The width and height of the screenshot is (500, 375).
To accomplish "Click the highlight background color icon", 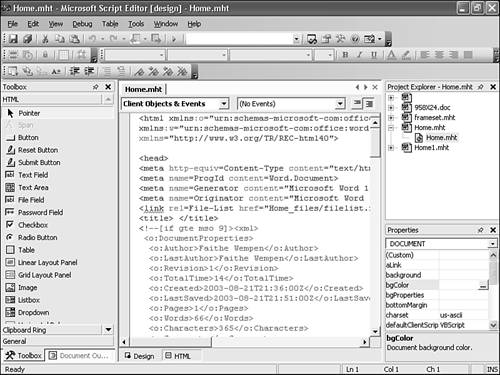I will coord(406,55).
